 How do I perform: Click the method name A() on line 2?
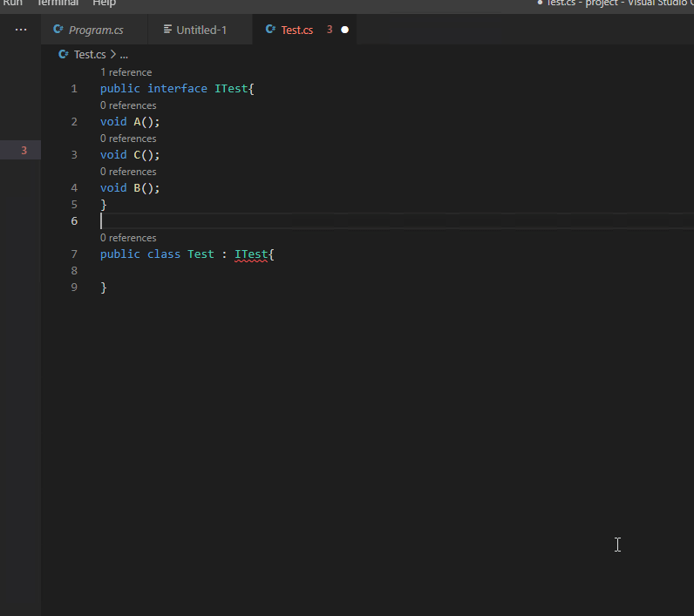pyautogui.click(x=137, y=122)
